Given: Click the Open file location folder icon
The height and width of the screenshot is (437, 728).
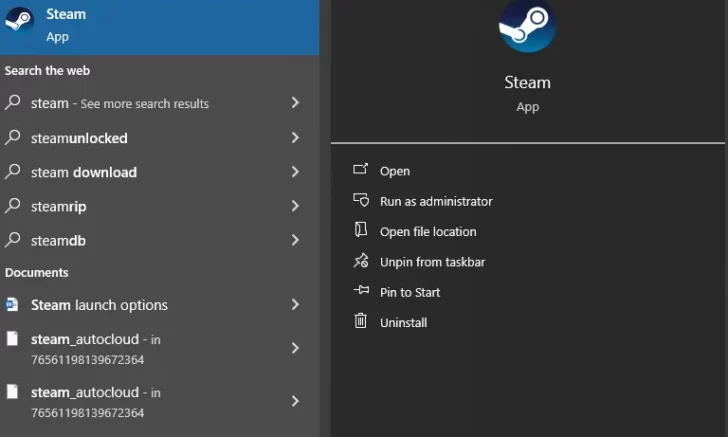Looking at the screenshot, I should pos(361,229).
